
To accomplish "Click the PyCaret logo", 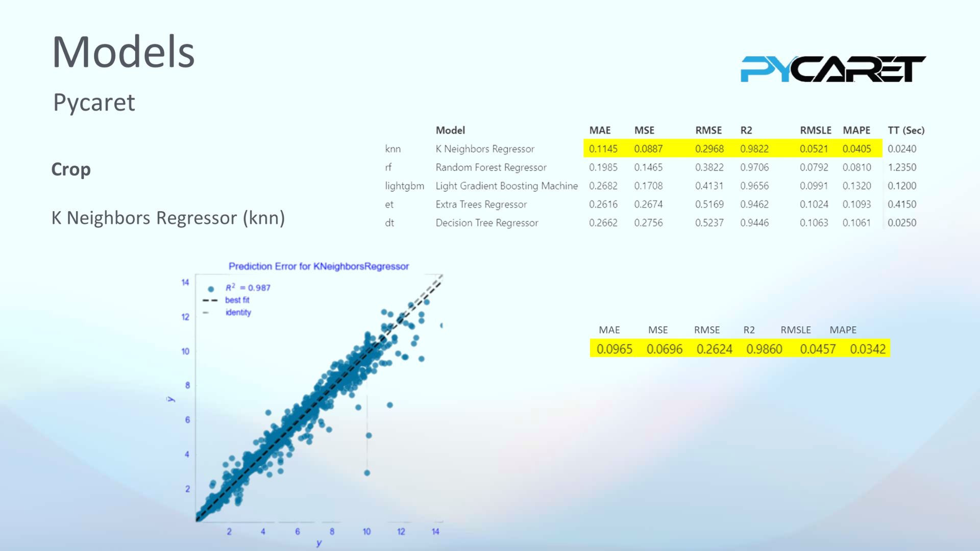I will point(832,69).
